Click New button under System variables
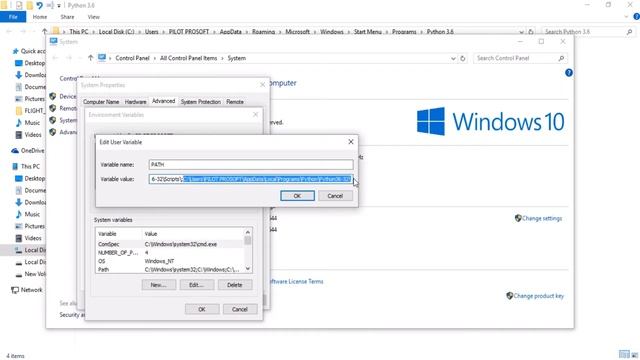The width and height of the screenshot is (640, 360). point(159,285)
